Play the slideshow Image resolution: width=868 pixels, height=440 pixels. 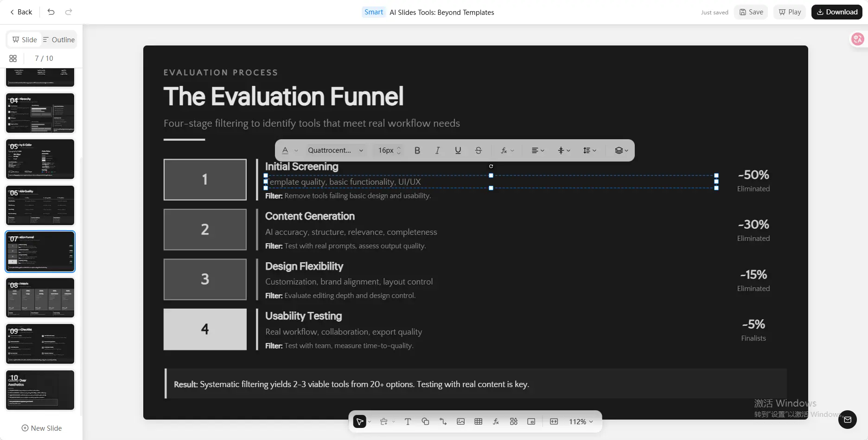(790, 12)
